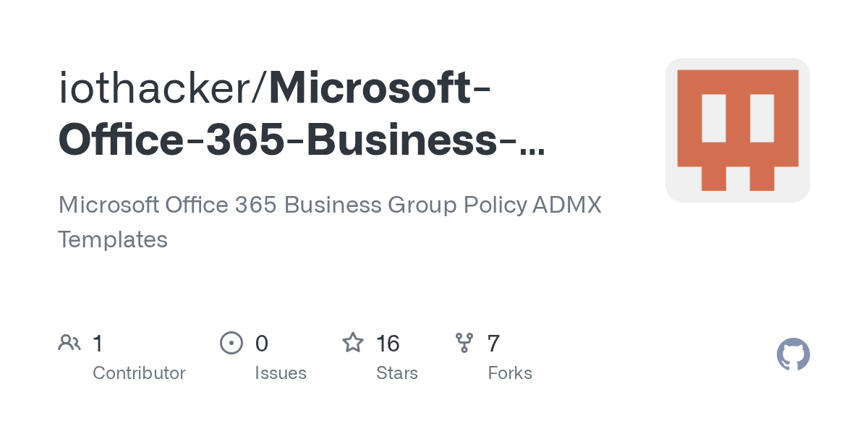
Task: Click the issues count number 0
Action: coord(262,343)
